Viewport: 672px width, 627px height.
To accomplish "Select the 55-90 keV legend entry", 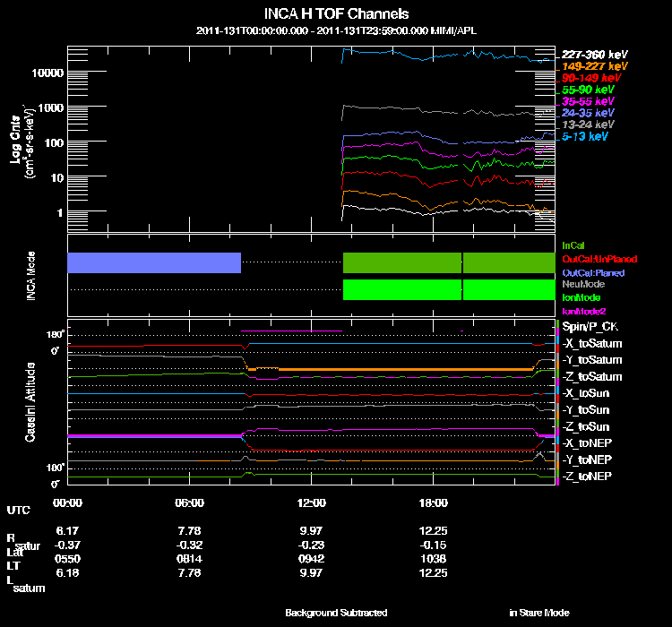I will [x=588, y=90].
